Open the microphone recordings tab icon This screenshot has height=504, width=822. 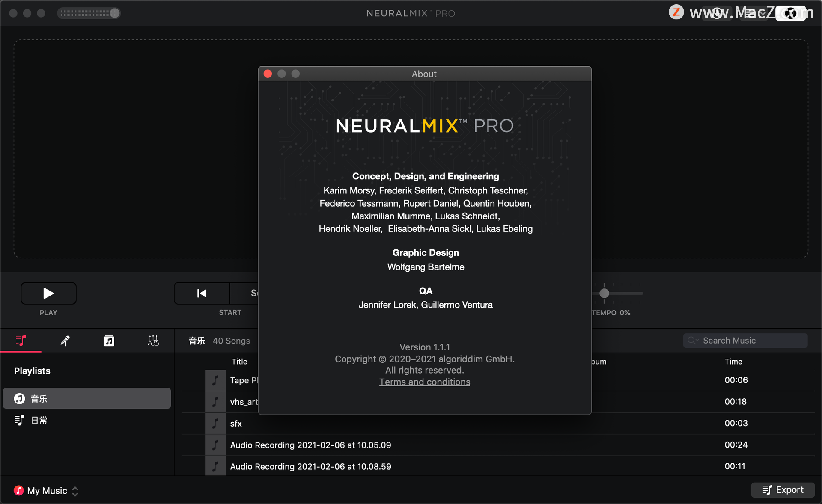coord(65,341)
